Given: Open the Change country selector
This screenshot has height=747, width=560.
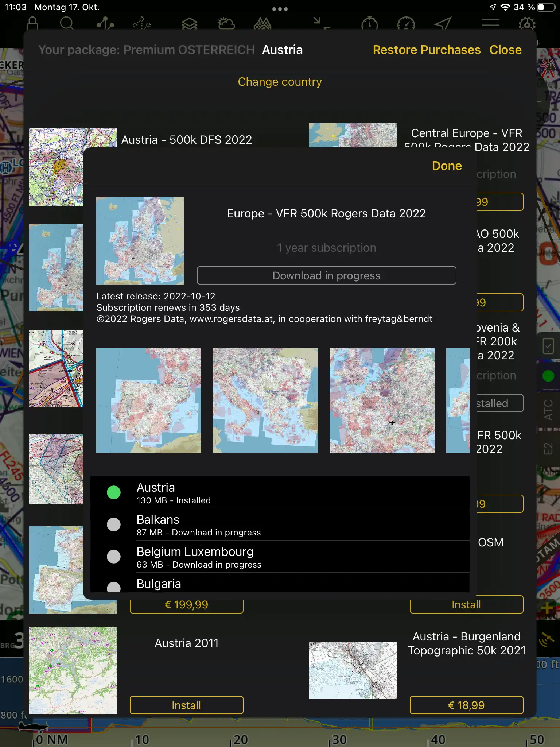Looking at the screenshot, I should 280,82.
